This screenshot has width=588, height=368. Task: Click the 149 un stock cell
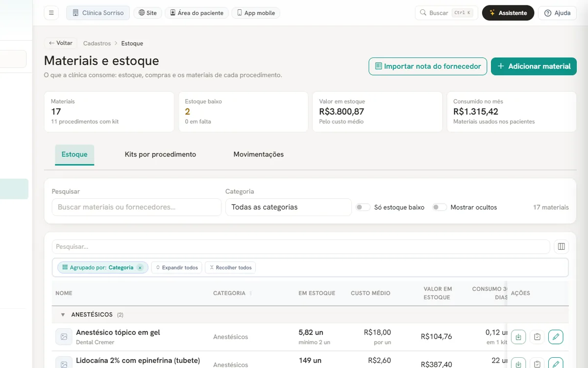tap(310, 360)
